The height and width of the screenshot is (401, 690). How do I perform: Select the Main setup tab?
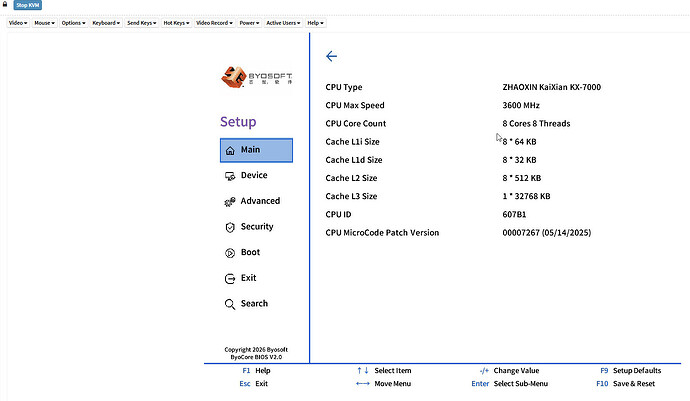point(256,150)
